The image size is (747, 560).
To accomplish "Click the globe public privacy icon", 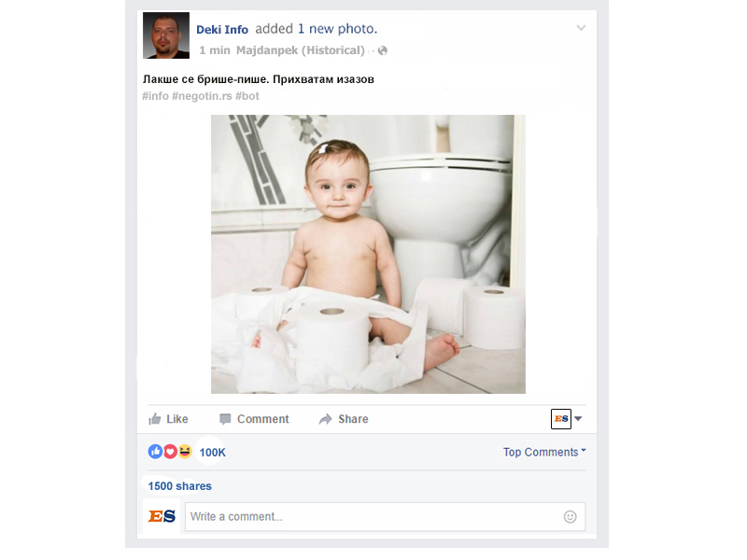I will (383, 50).
